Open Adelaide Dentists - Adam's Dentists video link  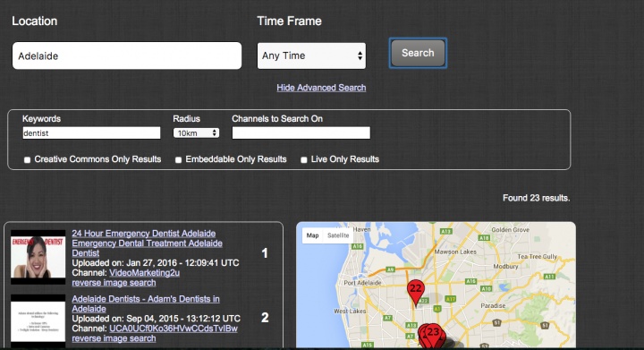pyautogui.click(x=146, y=303)
